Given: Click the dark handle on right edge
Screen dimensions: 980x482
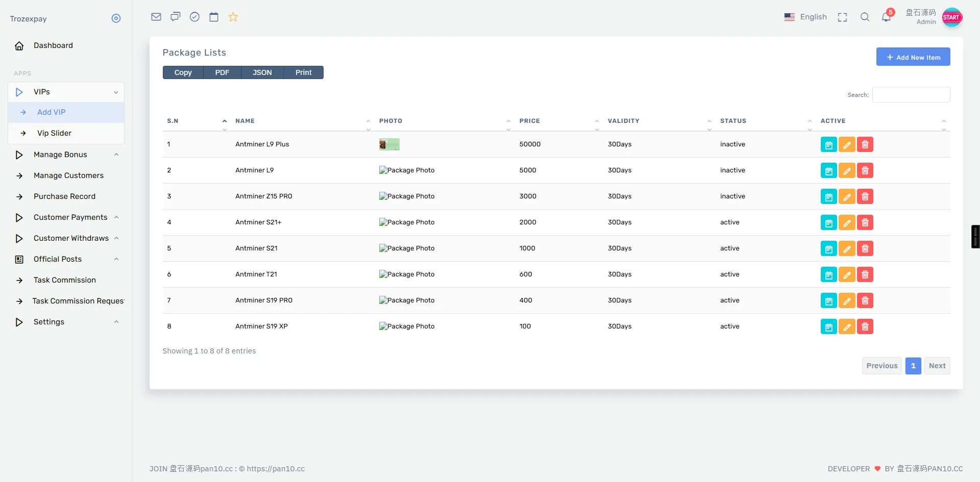Looking at the screenshot, I should pyautogui.click(x=975, y=237).
